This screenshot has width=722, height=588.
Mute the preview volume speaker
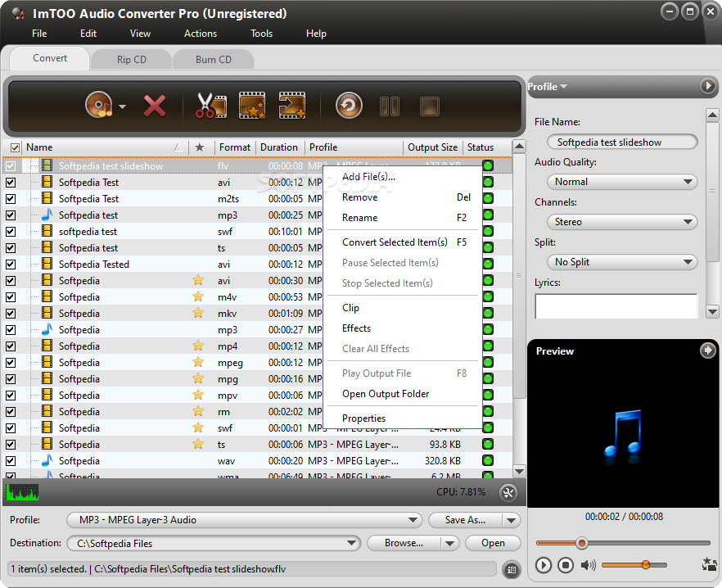[x=588, y=565]
